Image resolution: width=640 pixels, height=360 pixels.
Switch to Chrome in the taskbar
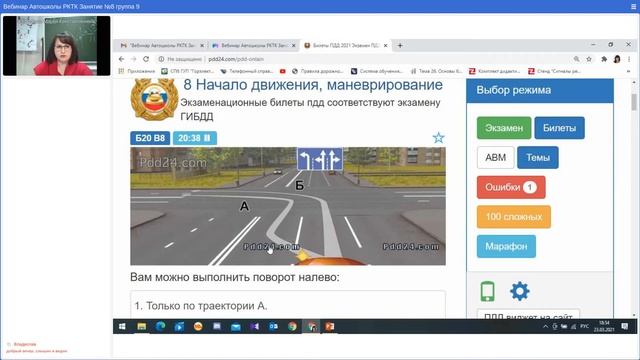[292, 326]
